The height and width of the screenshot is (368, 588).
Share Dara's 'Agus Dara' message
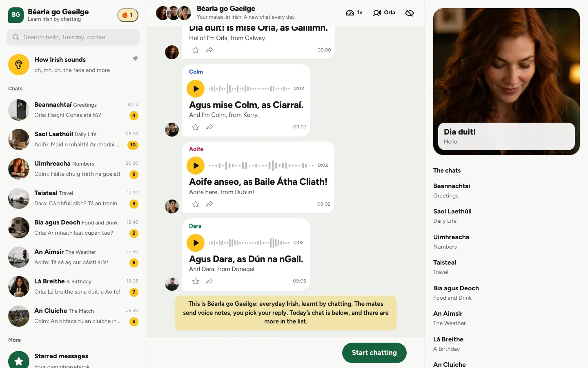[209, 281]
